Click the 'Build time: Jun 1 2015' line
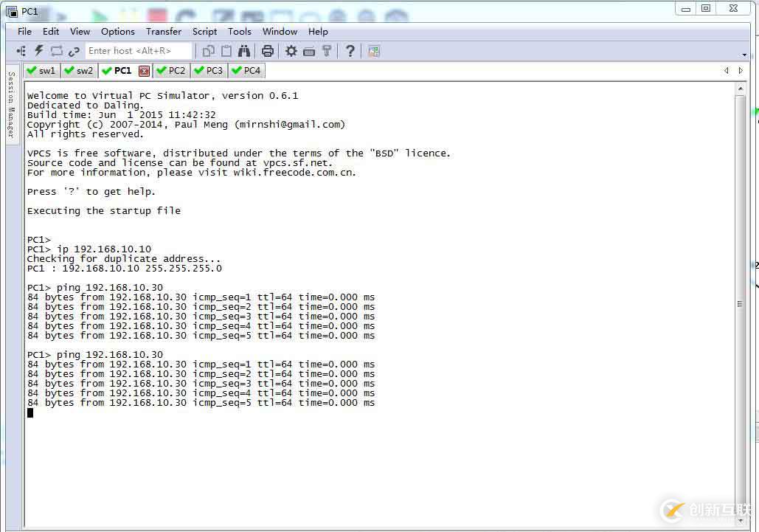 pos(122,115)
